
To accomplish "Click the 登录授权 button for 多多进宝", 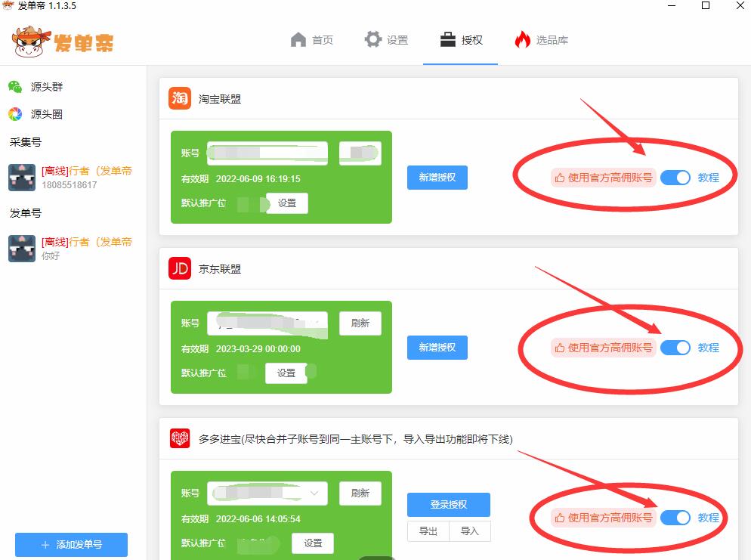I will pos(449,504).
